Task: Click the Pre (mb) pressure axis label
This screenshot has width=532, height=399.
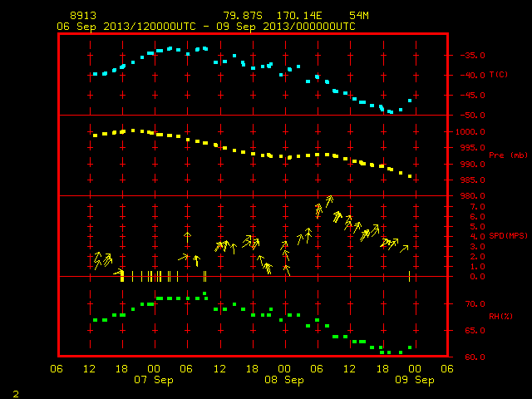Action: pos(508,155)
